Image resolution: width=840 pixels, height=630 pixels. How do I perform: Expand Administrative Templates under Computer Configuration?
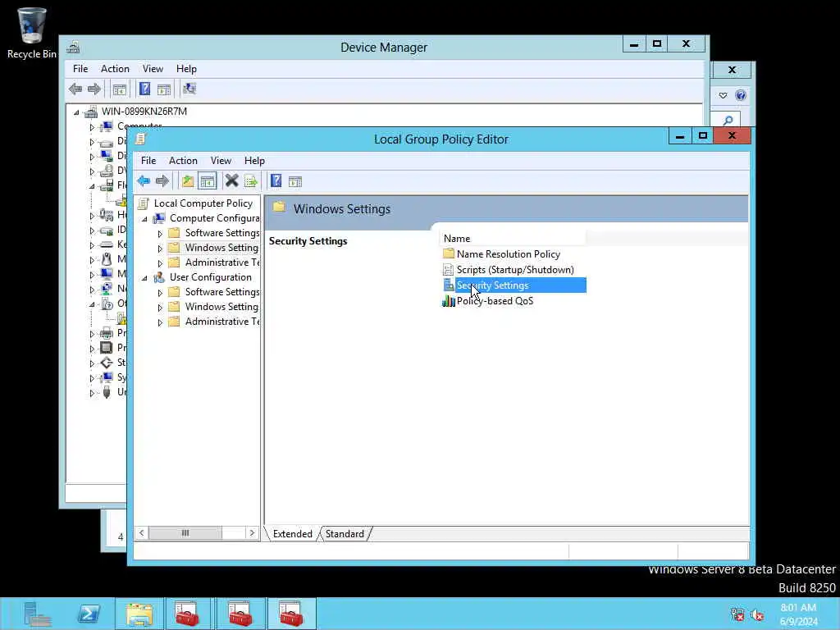pyautogui.click(x=160, y=263)
